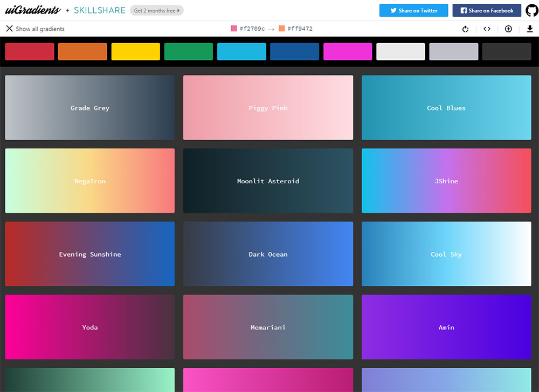Choose the MegaTron gradient card
Viewport: 539px width, 392px height.
point(89,181)
